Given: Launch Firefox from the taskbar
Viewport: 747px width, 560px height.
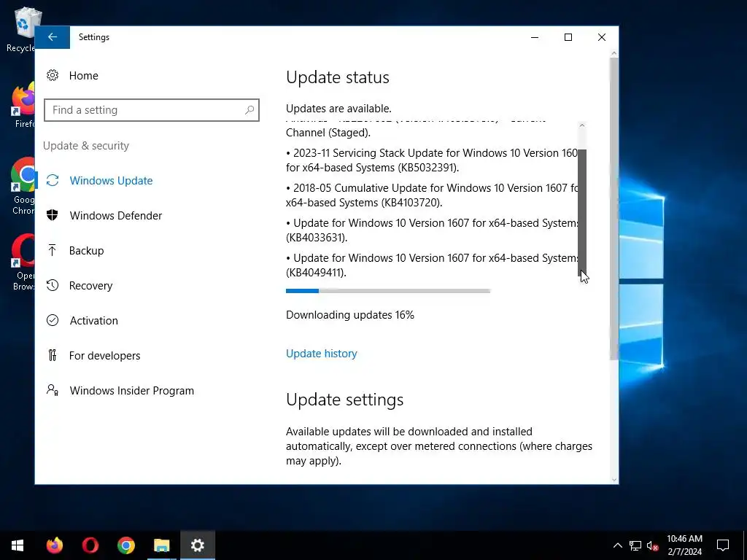Looking at the screenshot, I should pos(54,545).
